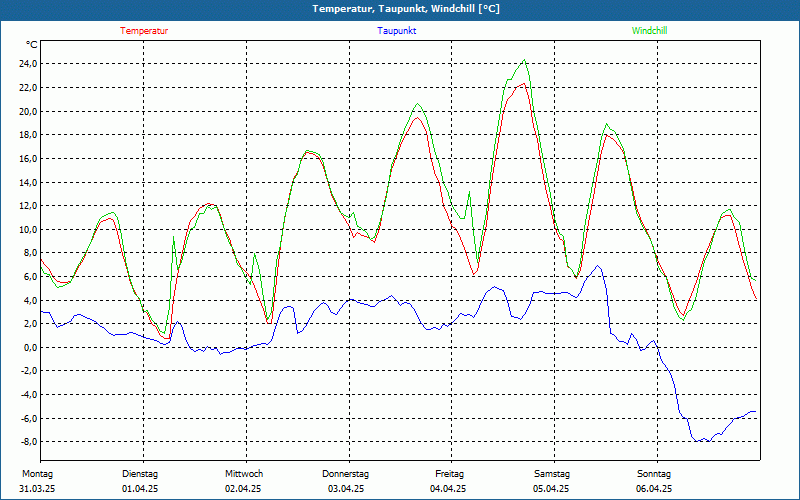Click the blue Taupunkt legend label
The image size is (800, 500).
tap(396, 31)
